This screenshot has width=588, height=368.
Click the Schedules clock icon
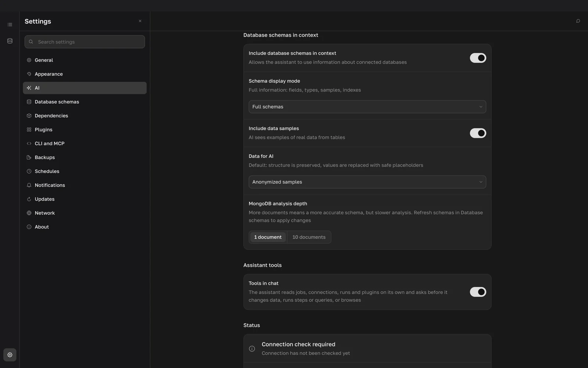(29, 171)
